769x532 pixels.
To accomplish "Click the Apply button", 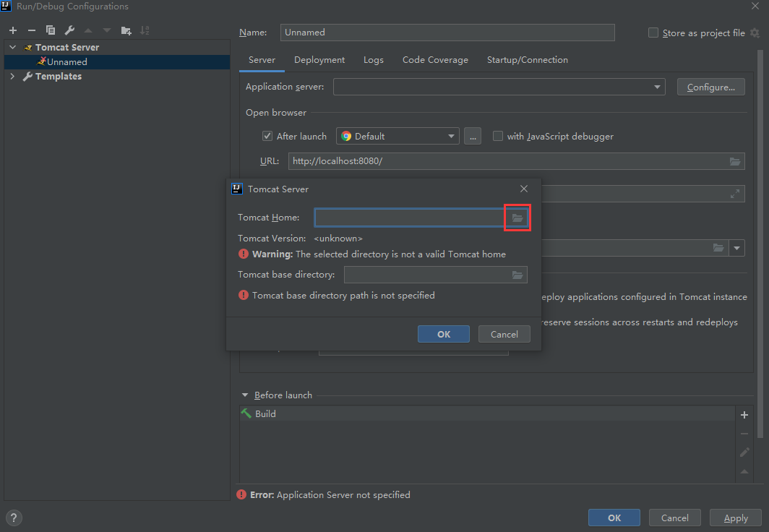I will 736,518.
